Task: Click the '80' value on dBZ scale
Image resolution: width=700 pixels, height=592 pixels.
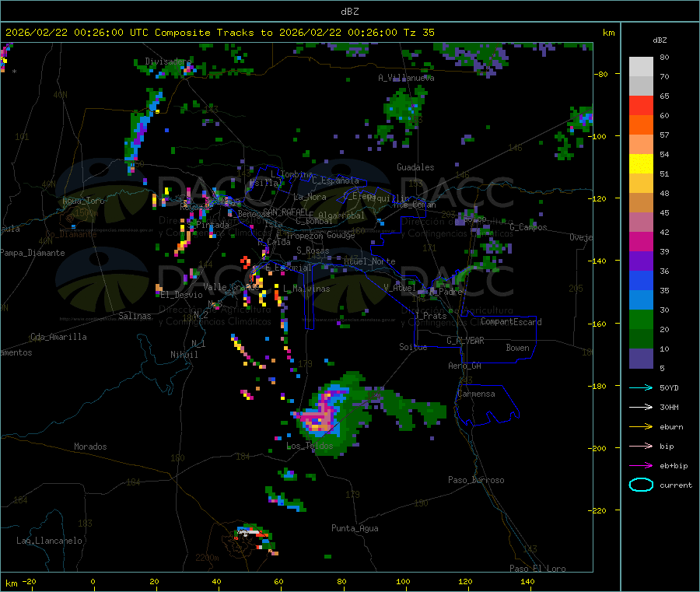Action: (664, 57)
